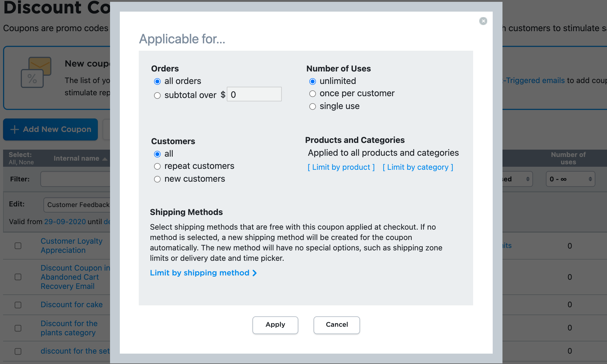The width and height of the screenshot is (607, 364).
Task: Click the Apply button
Action: coord(275,325)
